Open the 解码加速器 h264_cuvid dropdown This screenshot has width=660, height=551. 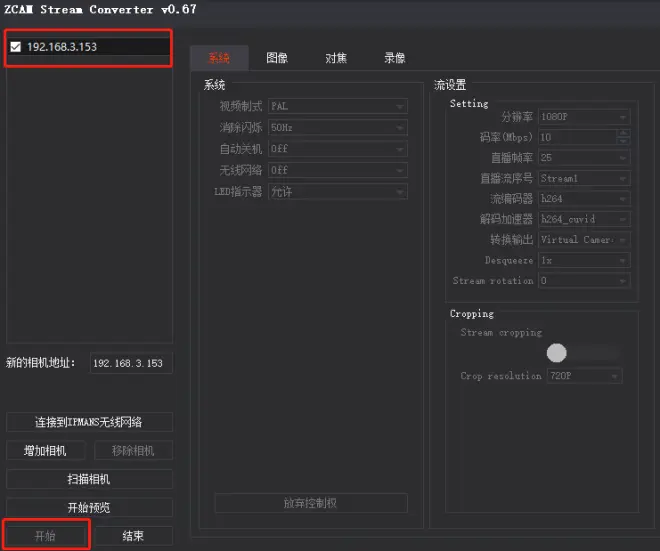click(584, 219)
